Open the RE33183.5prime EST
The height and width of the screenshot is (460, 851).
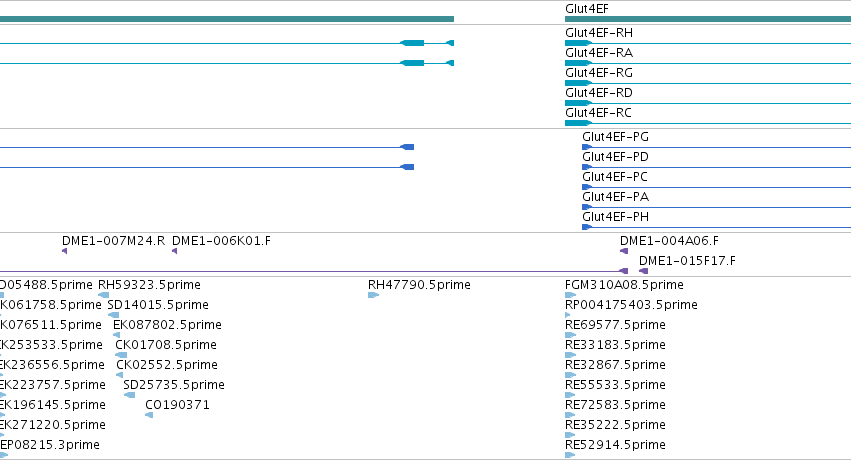coord(615,346)
